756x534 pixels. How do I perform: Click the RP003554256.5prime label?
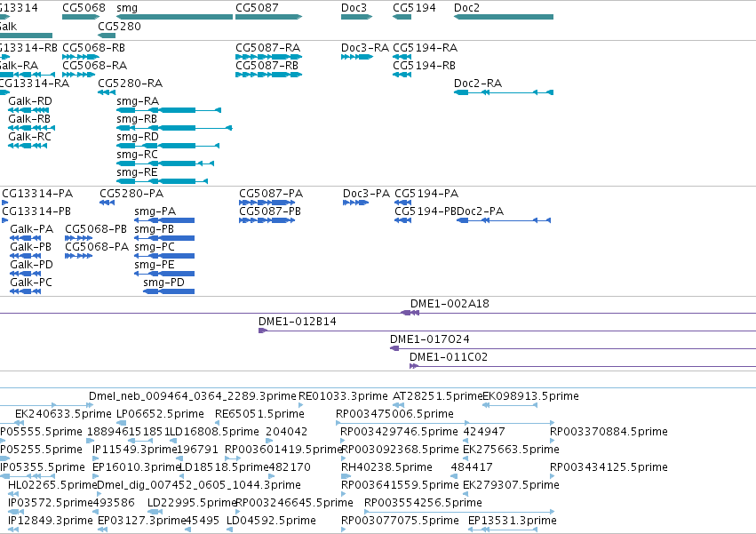pyautogui.click(x=423, y=503)
